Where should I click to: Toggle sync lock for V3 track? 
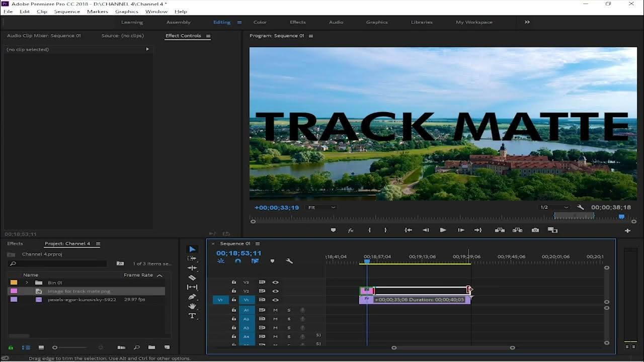[262, 282]
